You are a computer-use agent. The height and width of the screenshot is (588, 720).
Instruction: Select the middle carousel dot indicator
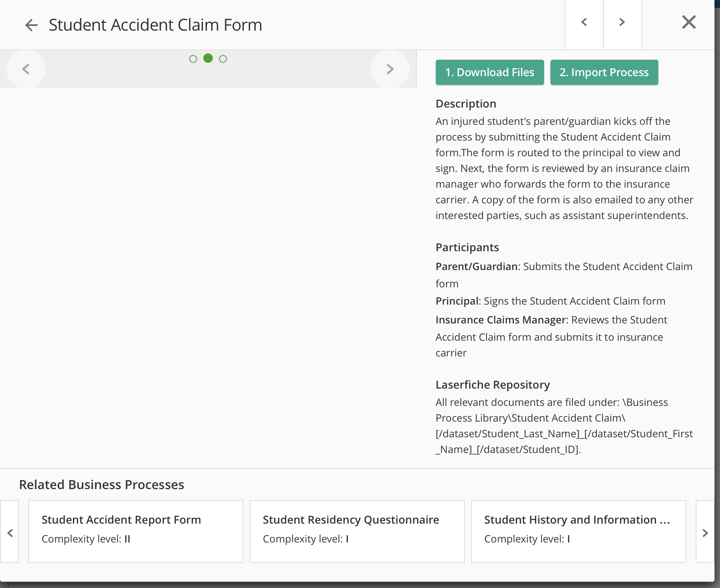click(208, 58)
